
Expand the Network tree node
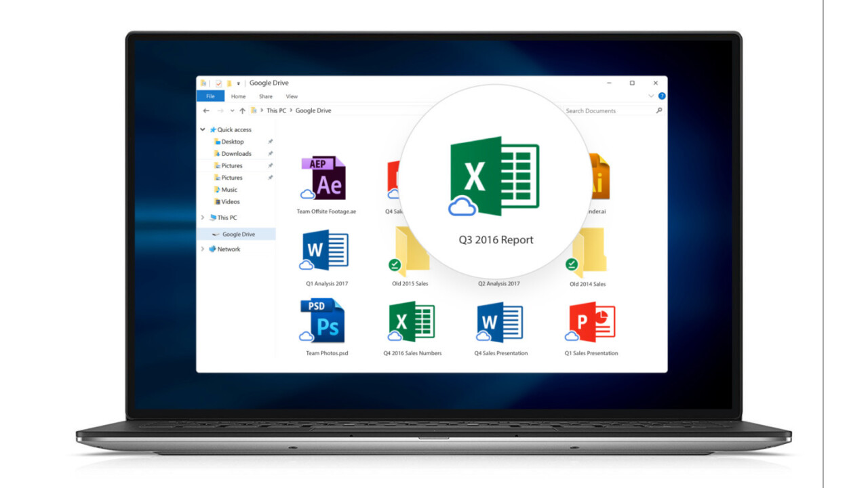202,249
